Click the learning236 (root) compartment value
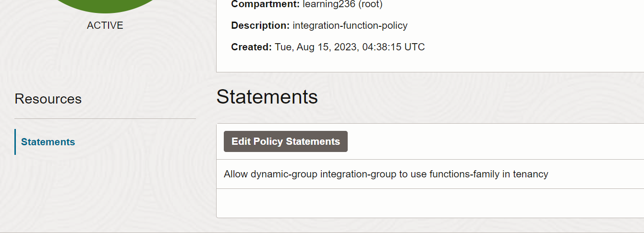This screenshot has height=233, width=644. (x=342, y=4)
